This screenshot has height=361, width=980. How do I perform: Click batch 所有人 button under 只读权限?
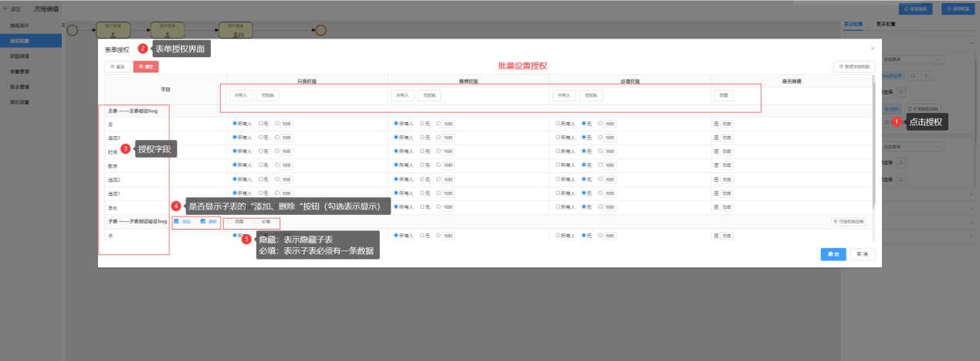coord(240,95)
